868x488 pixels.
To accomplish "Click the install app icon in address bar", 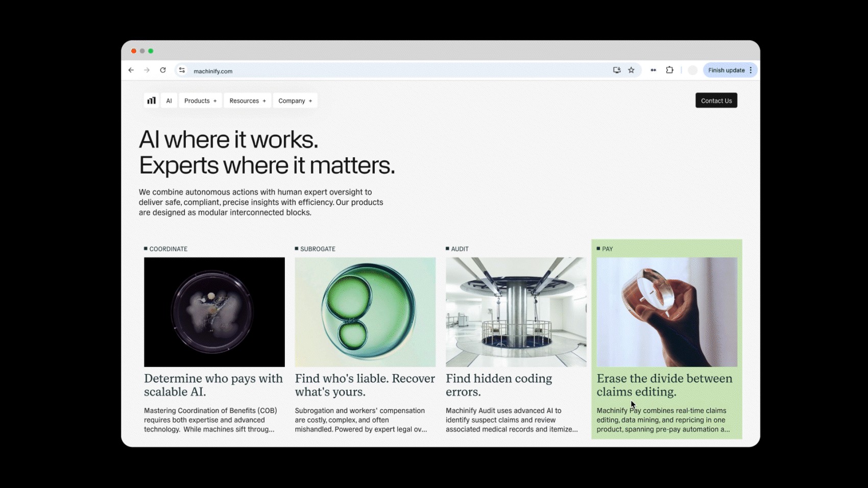I will tap(617, 70).
